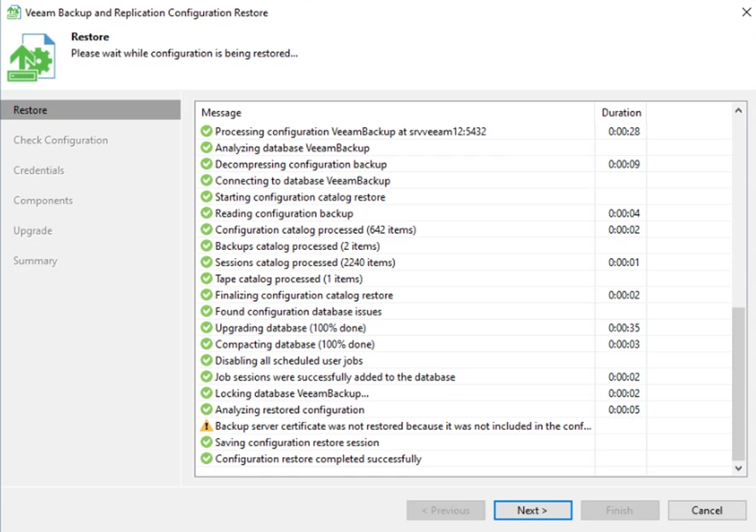Viewport: 756px width, 532px height.
Task: Click the Cancel button
Action: (707, 511)
